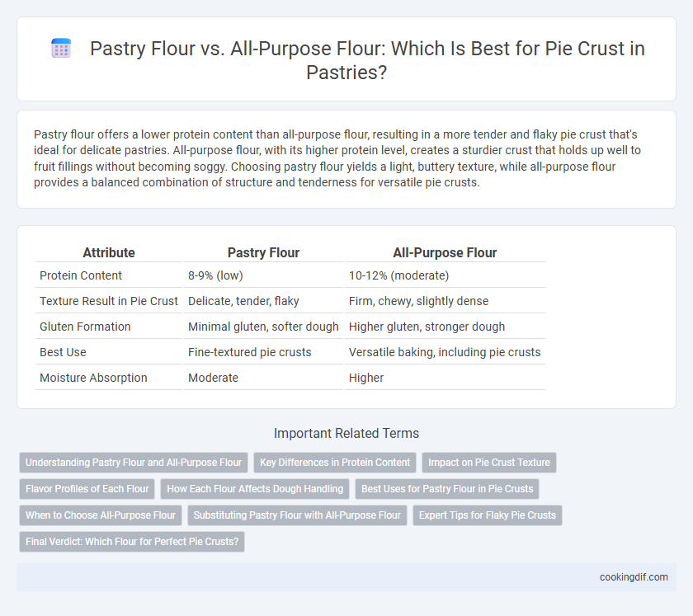The width and height of the screenshot is (693, 616).
Task: Select 'Best Uses for Pastry Flour in Pie Crusts'
Action: coord(447,489)
